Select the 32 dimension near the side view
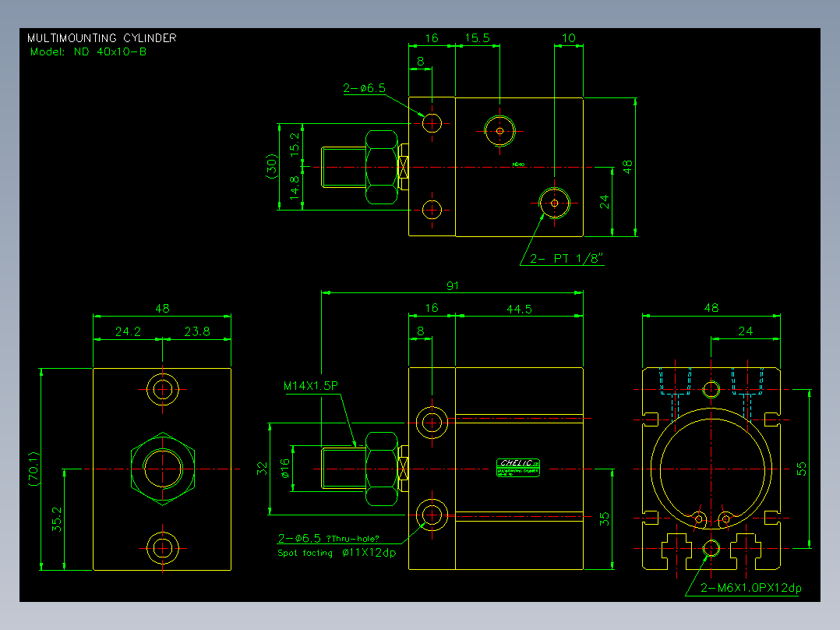 coord(262,469)
